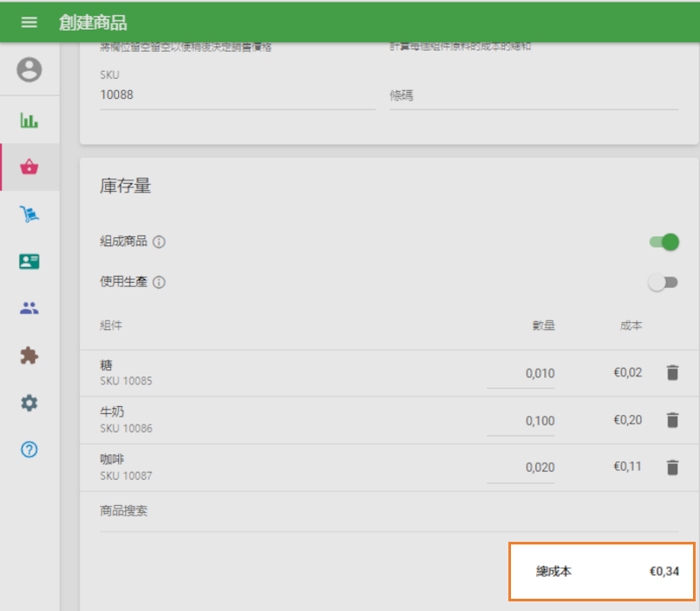Show info tooltip next to 組成商品
Image resolution: width=700 pixels, height=611 pixels.
tap(160, 242)
